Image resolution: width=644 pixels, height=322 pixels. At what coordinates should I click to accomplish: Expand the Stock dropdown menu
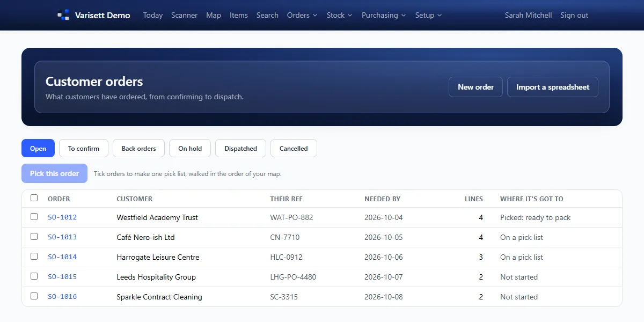click(339, 15)
